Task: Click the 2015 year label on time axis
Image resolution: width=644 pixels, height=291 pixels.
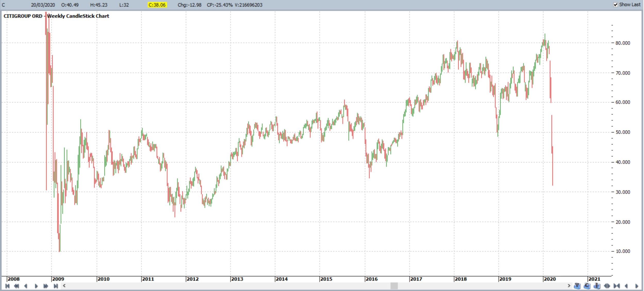Action: coord(326,279)
